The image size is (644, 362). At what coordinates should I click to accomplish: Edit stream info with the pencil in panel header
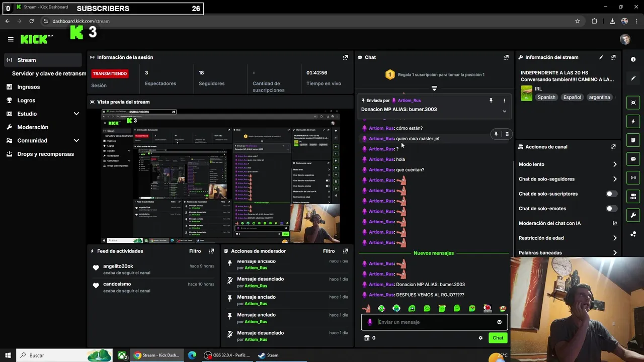601,57
